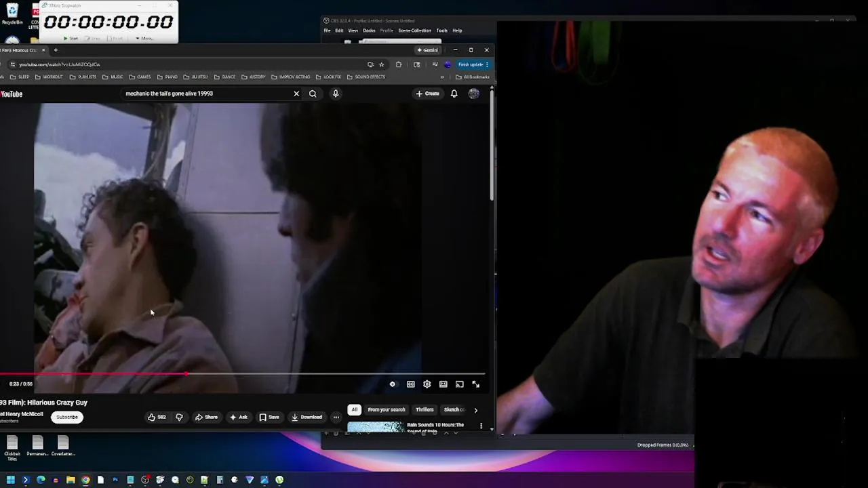Expand hidden bookmarks with double chevron
Screen dimensions: 868x488
[x=442, y=77]
